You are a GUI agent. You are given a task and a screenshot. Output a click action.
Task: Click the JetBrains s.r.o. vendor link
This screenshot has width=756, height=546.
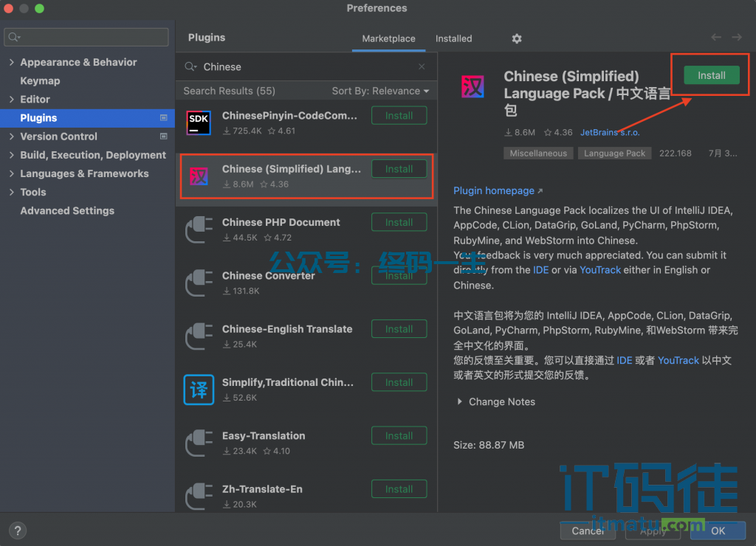610,133
